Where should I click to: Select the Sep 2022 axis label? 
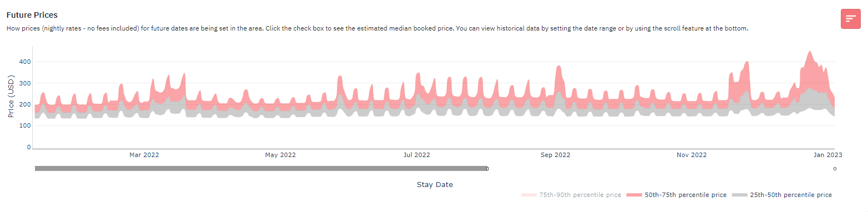(555, 155)
